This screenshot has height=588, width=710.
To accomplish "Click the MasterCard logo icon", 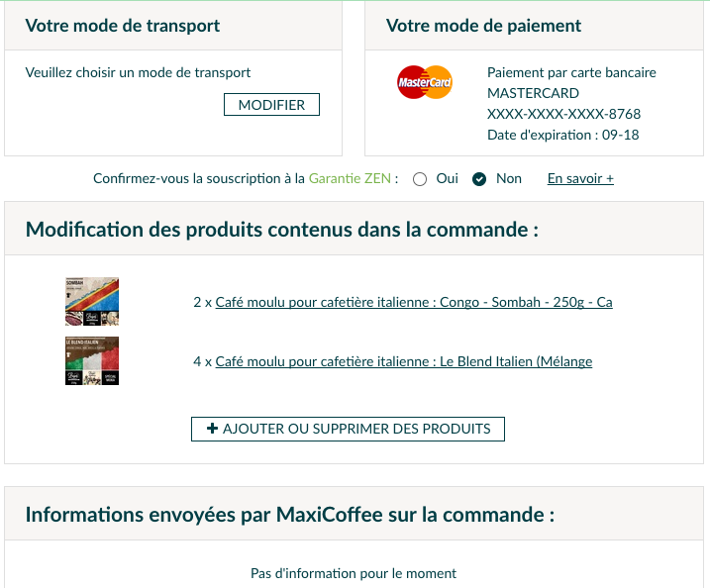I will click(424, 82).
